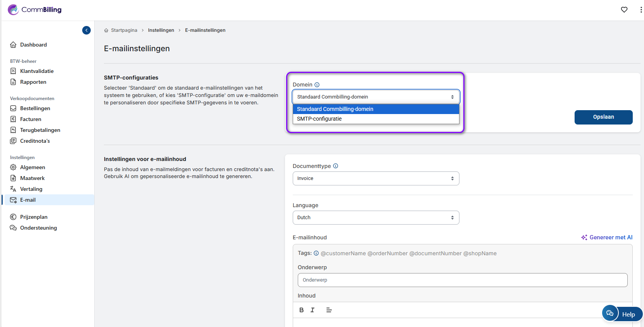
Task: Click the info icon beside Documenttype
Action: [x=336, y=166]
